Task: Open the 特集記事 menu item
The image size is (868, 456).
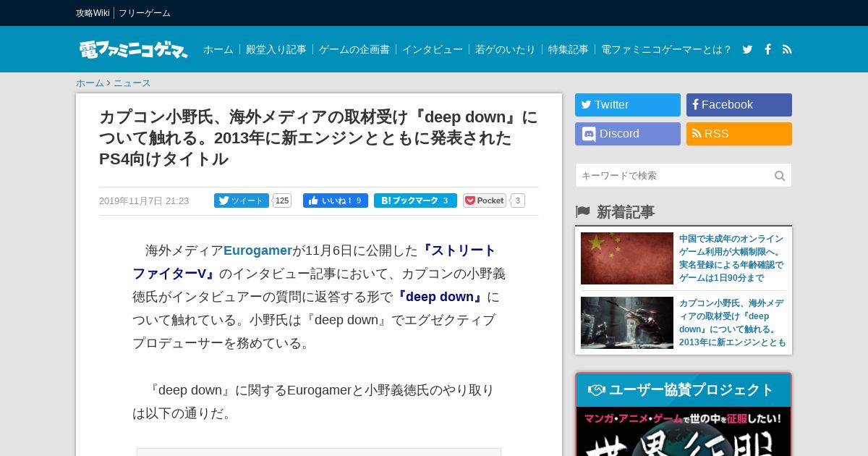Action: pyautogui.click(x=569, y=49)
